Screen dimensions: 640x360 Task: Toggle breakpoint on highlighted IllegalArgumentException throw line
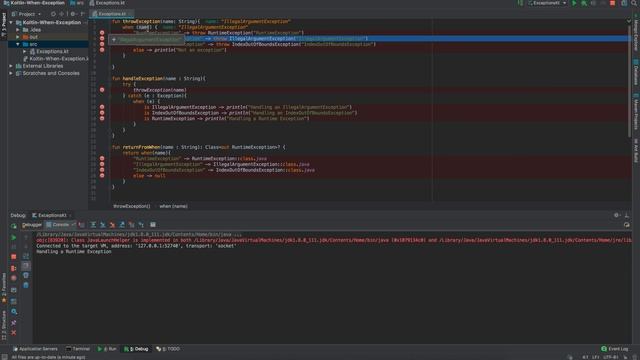(102, 38)
